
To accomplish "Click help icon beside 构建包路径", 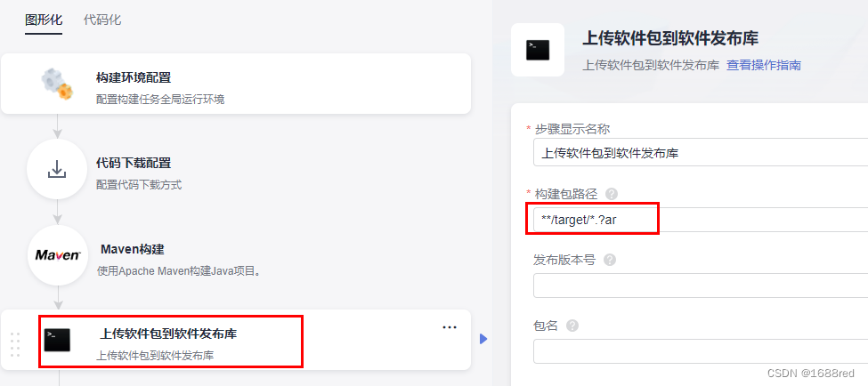I will click(611, 194).
